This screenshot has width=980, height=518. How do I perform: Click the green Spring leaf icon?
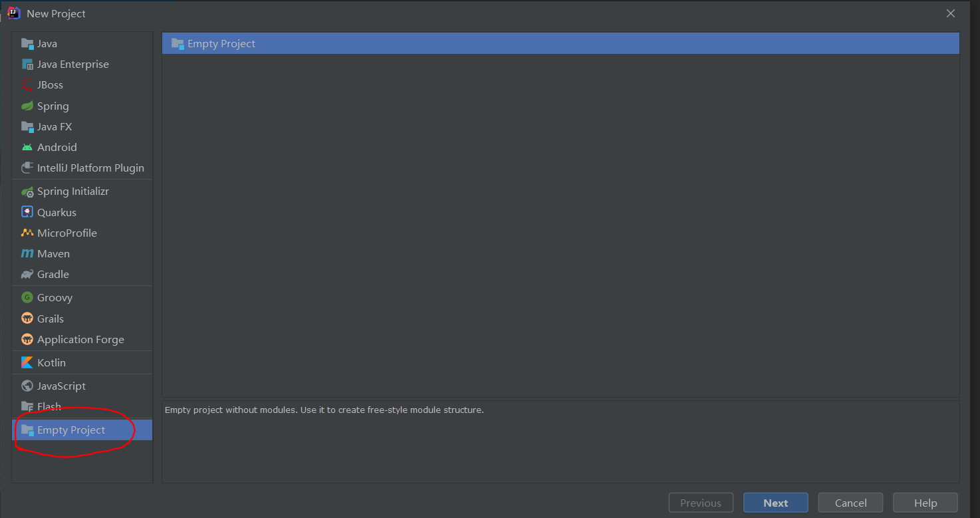pyautogui.click(x=27, y=106)
